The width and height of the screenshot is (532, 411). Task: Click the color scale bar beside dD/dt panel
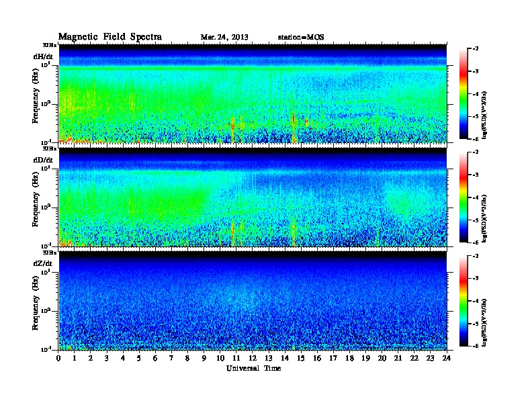(x=463, y=197)
